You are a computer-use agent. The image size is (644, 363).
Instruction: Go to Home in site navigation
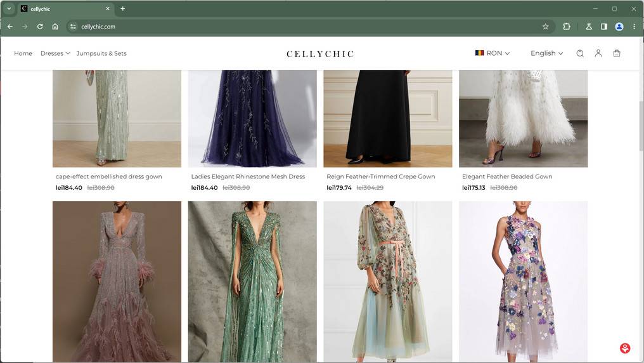click(x=23, y=53)
